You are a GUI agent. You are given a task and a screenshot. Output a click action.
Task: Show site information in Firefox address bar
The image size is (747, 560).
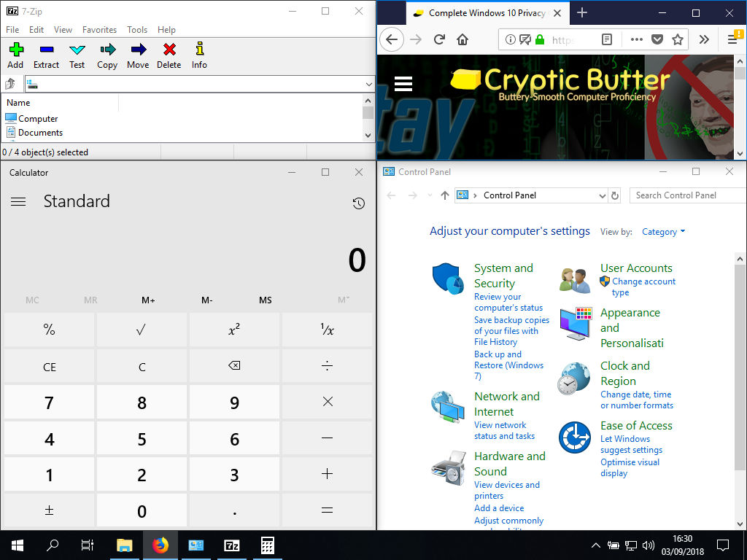pyautogui.click(x=510, y=39)
